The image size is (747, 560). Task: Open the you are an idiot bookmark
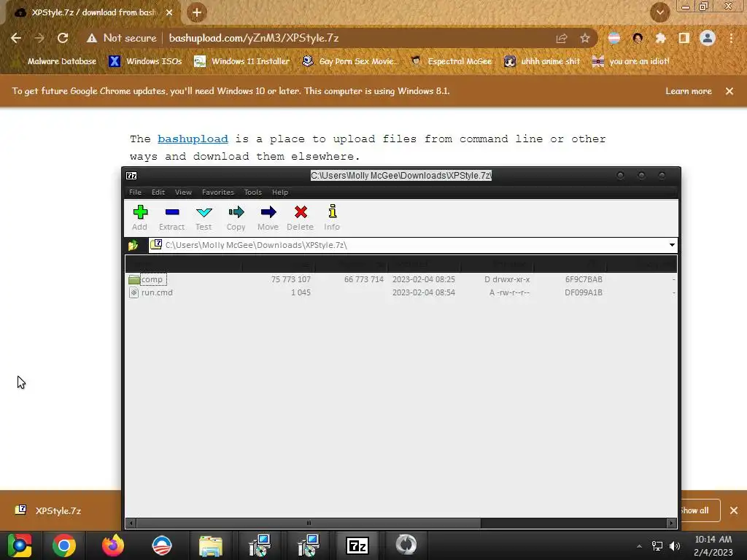click(x=631, y=61)
